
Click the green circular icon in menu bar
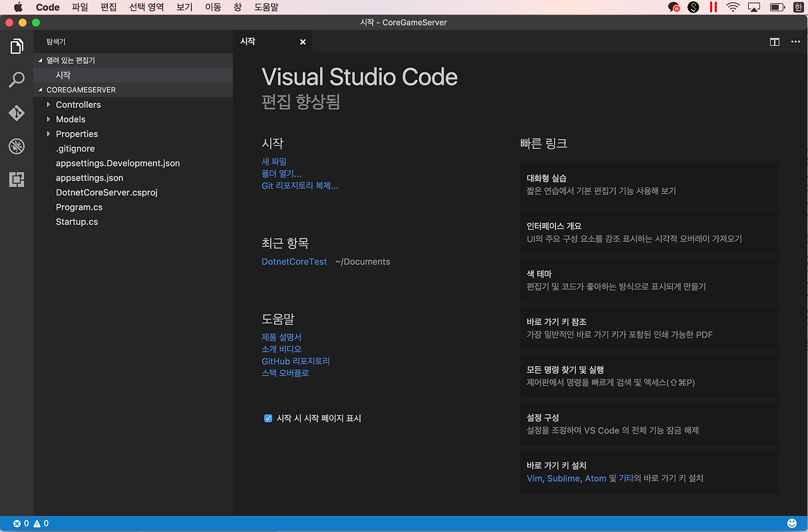pos(694,7)
